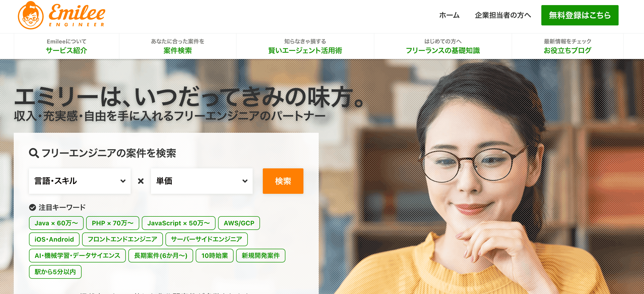Open the 企業担当者の方へ link
This screenshot has height=294, width=644.
pyautogui.click(x=503, y=15)
